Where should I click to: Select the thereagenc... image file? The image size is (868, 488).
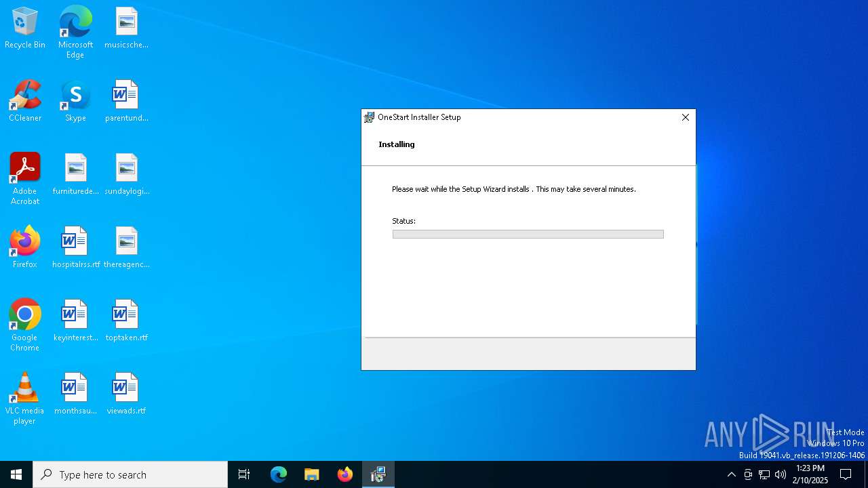(x=126, y=248)
